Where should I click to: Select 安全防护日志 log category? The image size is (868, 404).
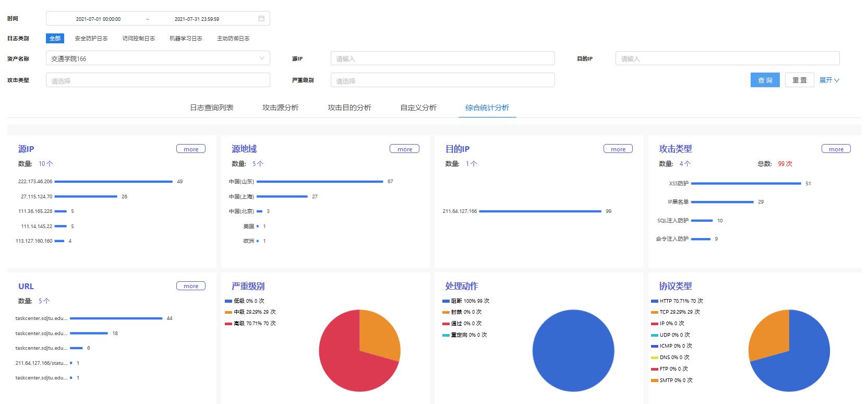point(91,38)
